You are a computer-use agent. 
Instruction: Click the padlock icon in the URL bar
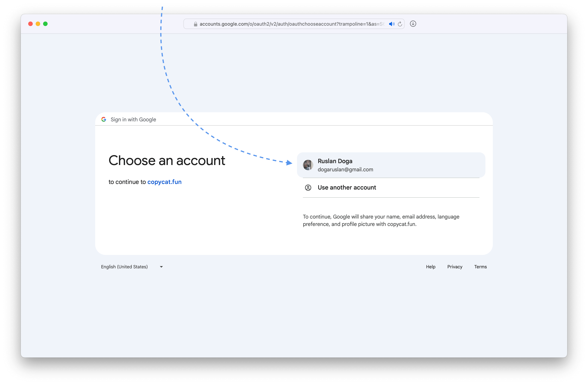(196, 24)
